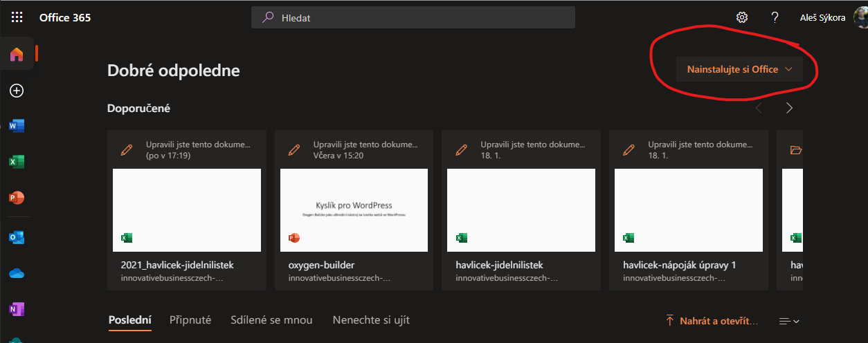Open Excel from the sidebar

pos(17,162)
